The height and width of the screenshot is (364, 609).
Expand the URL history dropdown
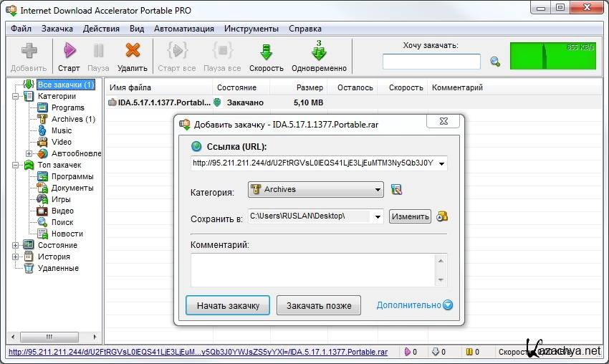click(441, 163)
